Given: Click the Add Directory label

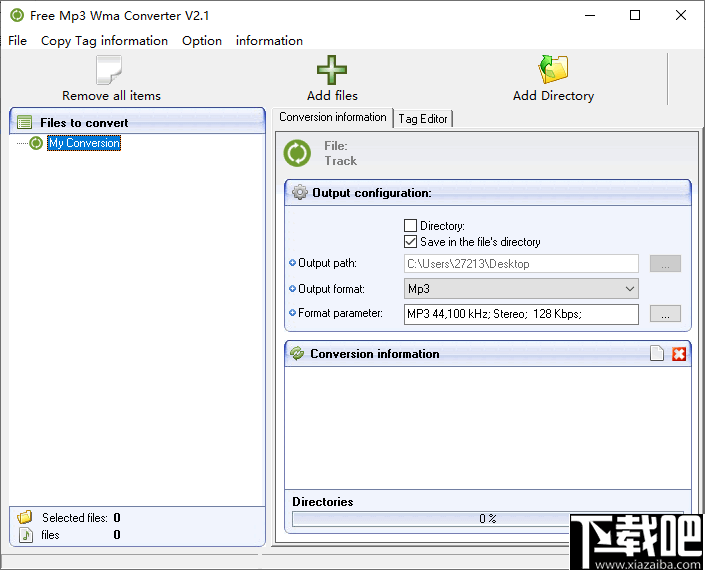Looking at the screenshot, I should (553, 96).
